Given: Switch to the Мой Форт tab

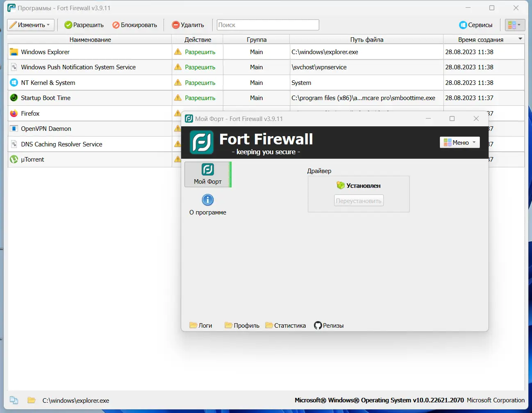Looking at the screenshot, I should point(208,174).
